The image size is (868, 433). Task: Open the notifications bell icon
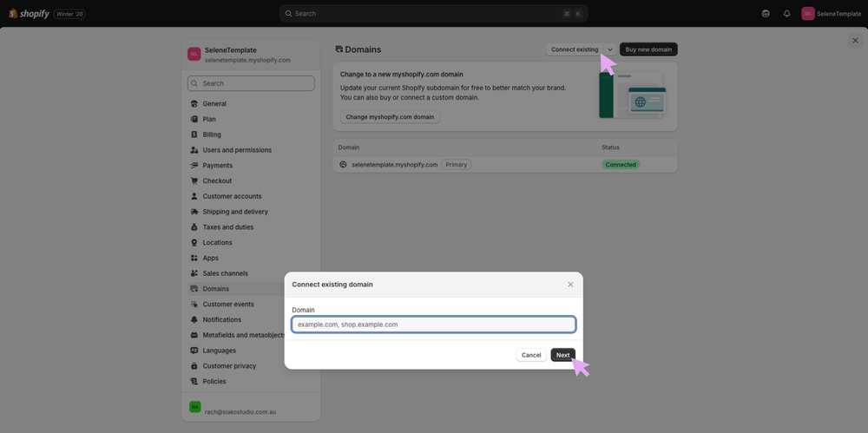(x=786, y=14)
